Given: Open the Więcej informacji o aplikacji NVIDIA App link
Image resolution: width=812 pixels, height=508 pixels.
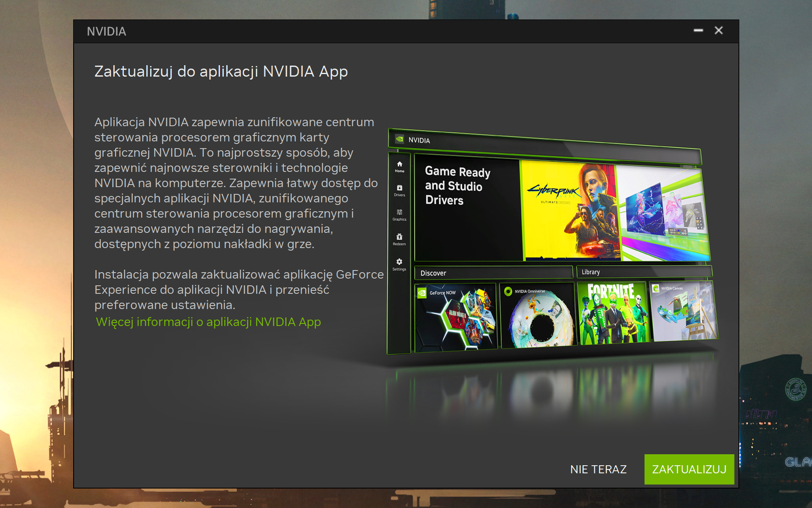Looking at the screenshot, I should click(x=208, y=322).
